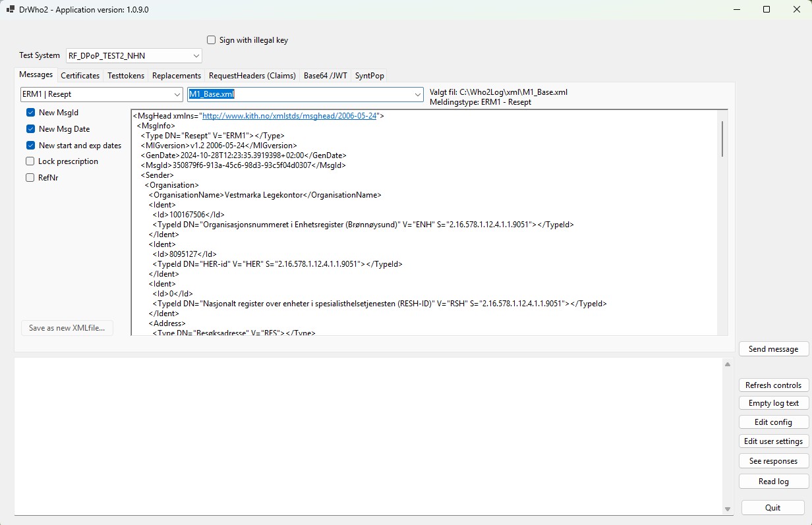The image size is (812, 525).
Task: Switch to the Certificates tab
Action: pyautogui.click(x=80, y=75)
